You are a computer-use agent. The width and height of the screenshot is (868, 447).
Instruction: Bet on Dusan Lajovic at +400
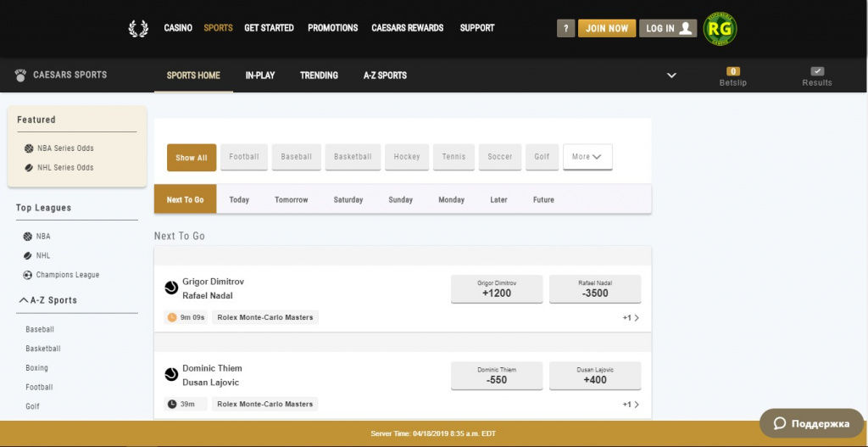(x=595, y=376)
